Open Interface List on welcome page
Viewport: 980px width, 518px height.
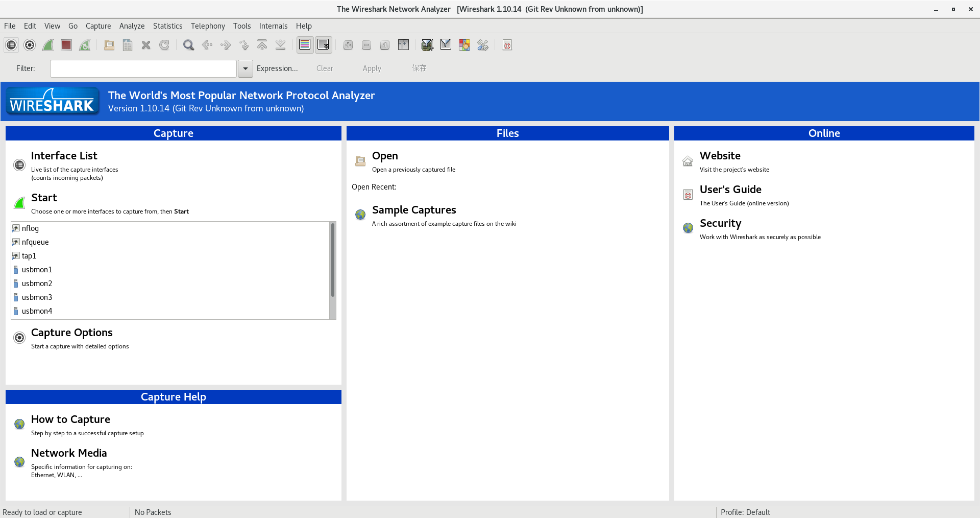click(64, 156)
